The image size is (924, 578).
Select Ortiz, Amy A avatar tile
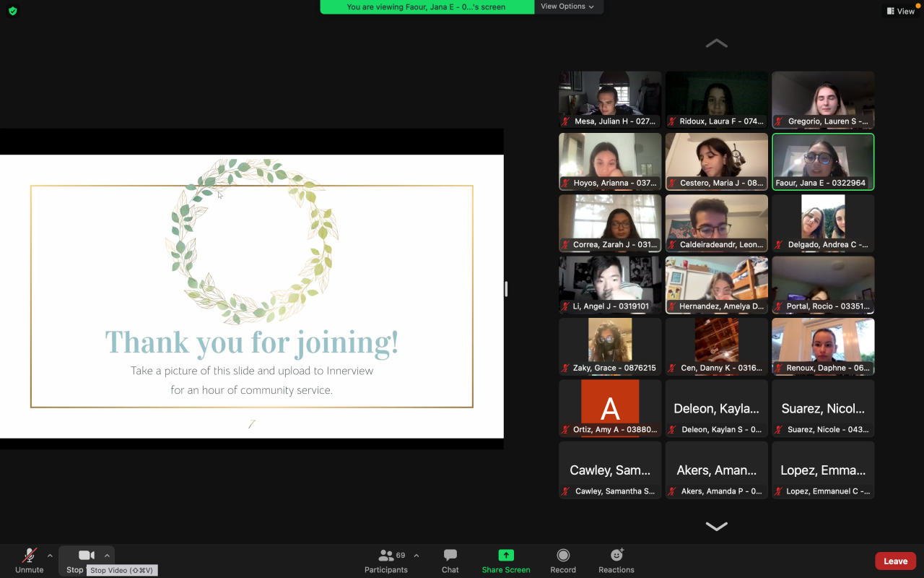tap(610, 408)
